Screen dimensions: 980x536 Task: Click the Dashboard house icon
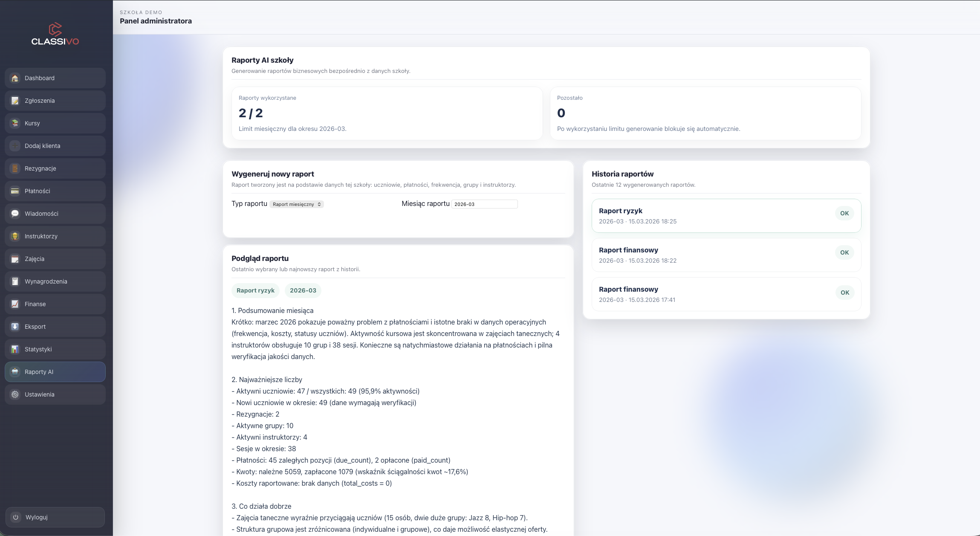click(x=15, y=78)
